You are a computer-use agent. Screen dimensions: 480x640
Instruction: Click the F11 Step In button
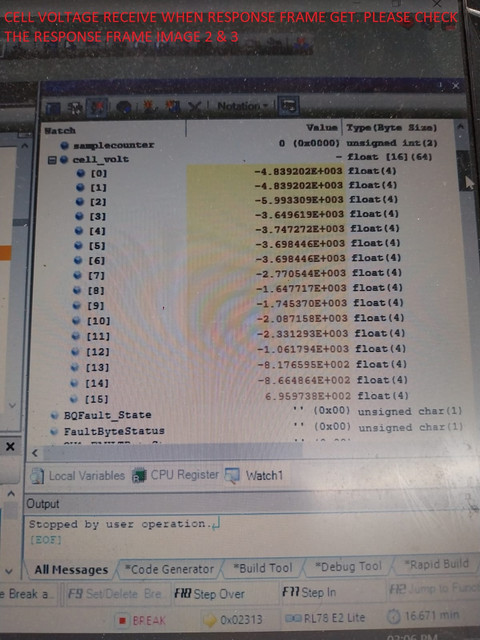pos(309,591)
